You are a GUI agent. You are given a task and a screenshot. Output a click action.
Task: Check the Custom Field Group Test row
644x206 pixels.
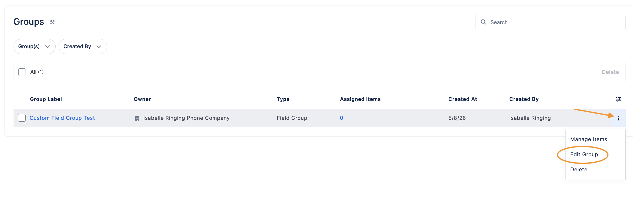[22, 118]
